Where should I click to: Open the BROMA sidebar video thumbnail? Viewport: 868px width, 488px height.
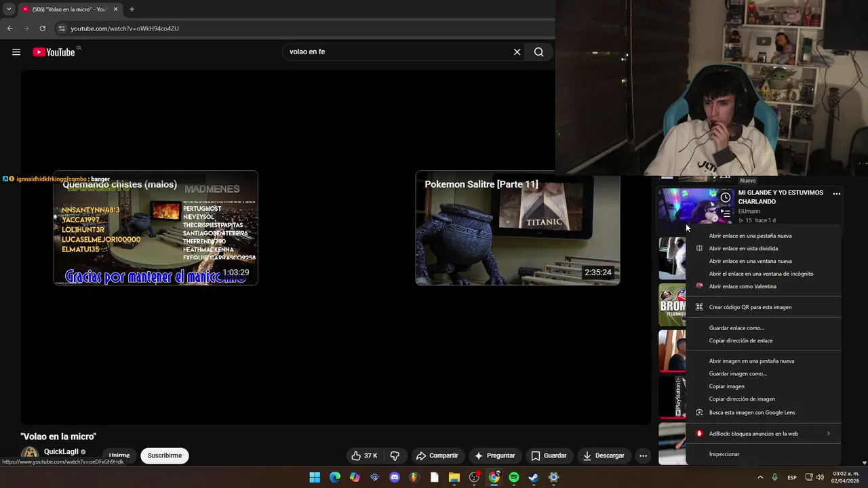point(672,305)
